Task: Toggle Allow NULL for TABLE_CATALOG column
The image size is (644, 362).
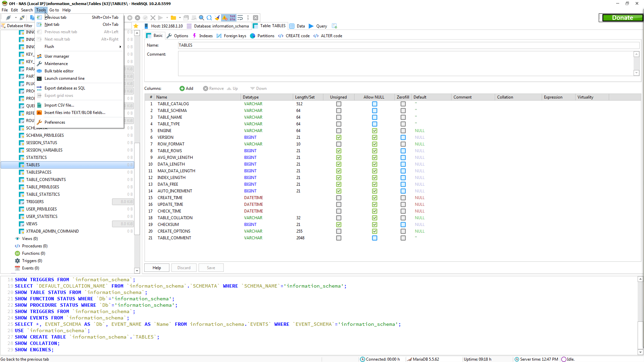Action: coord(374,104)
